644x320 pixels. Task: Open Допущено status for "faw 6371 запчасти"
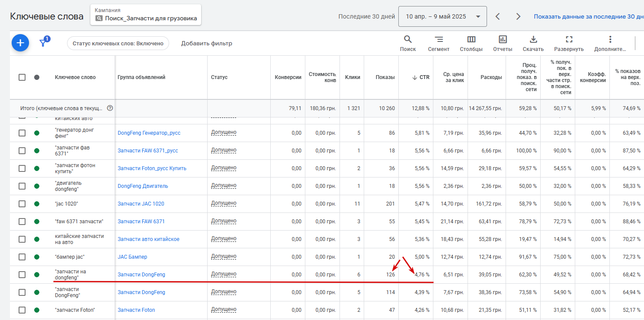224,221
